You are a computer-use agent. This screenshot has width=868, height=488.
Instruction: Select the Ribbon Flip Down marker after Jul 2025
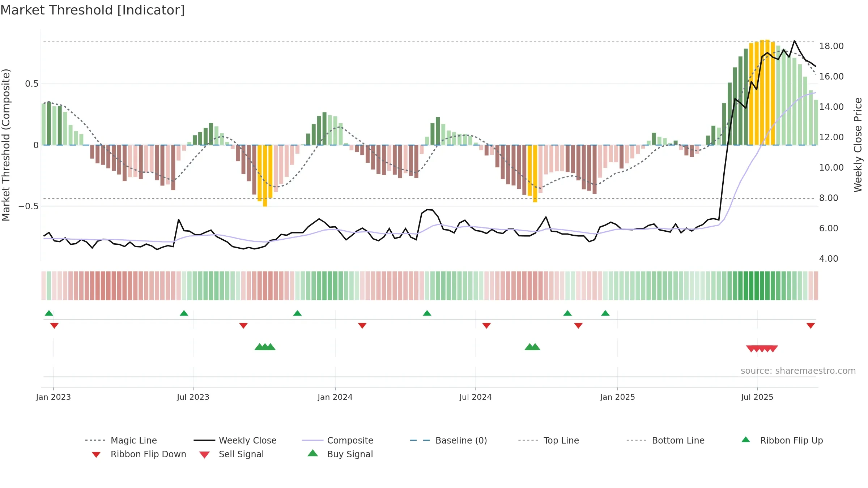point(810,326)
